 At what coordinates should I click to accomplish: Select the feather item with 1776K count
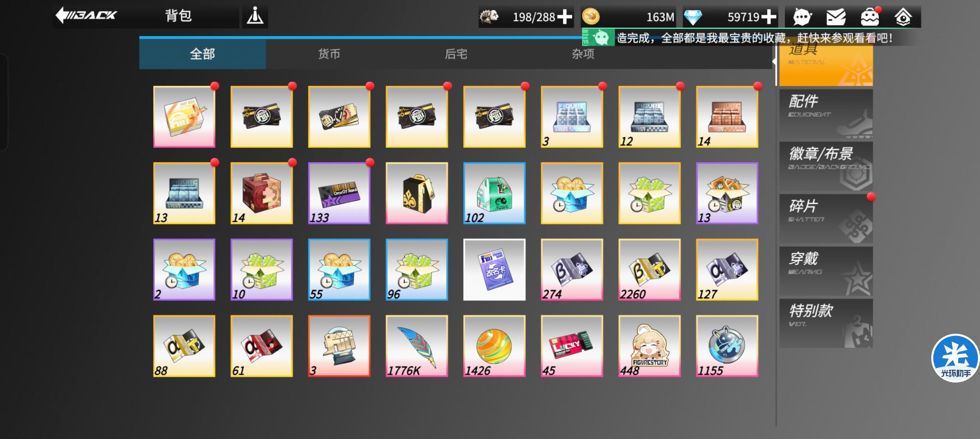[x=416, y=346]
